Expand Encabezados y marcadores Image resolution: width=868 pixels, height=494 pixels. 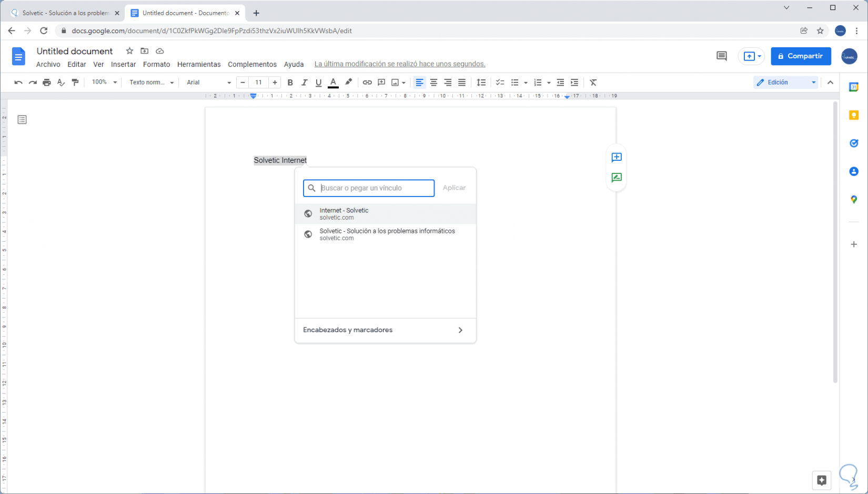point(386,330)
